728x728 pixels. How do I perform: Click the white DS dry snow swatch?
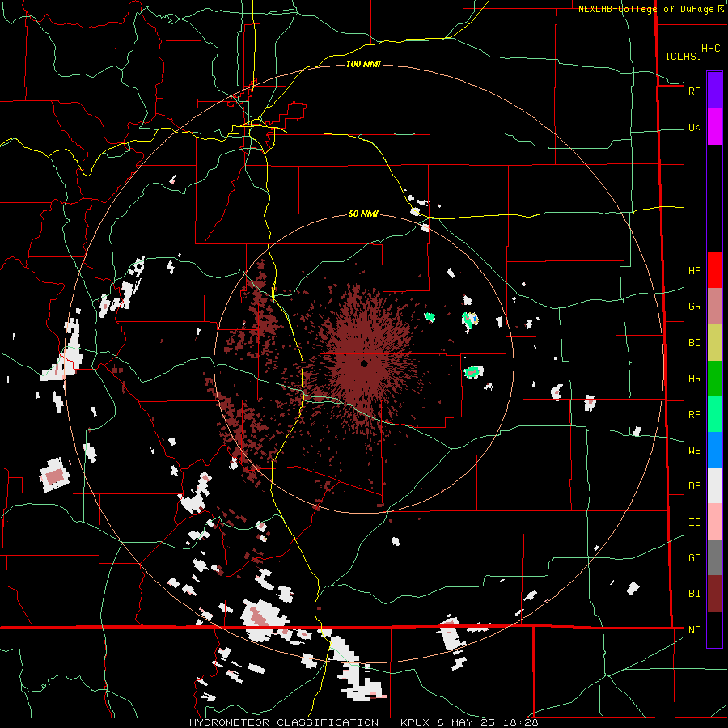(x=714, y=485)
